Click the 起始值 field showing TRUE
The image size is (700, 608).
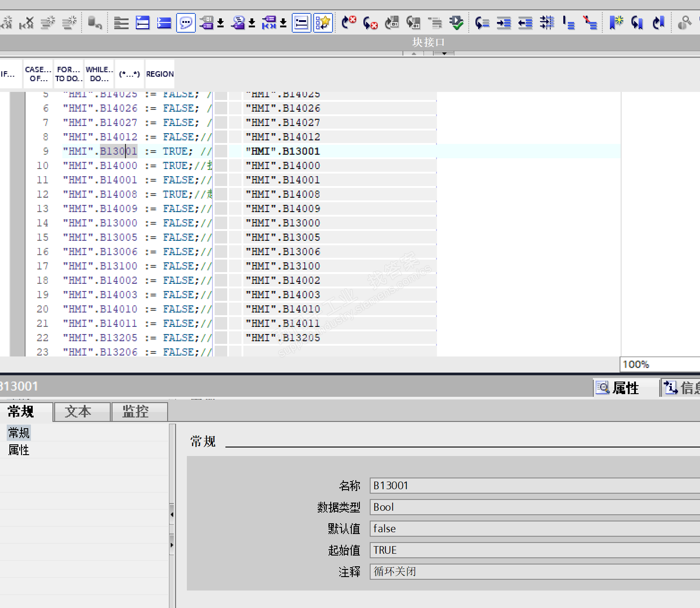pyautogui.click(x=535, y=550)
